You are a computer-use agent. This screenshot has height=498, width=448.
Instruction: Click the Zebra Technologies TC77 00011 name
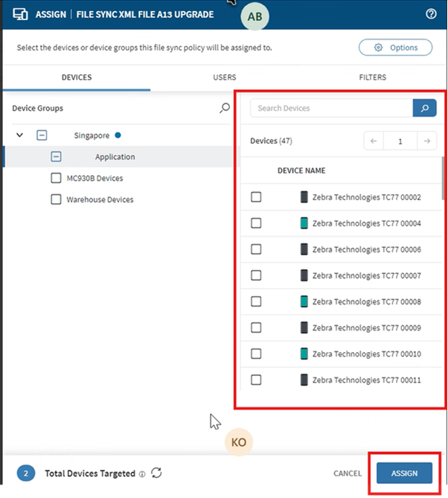367,380
